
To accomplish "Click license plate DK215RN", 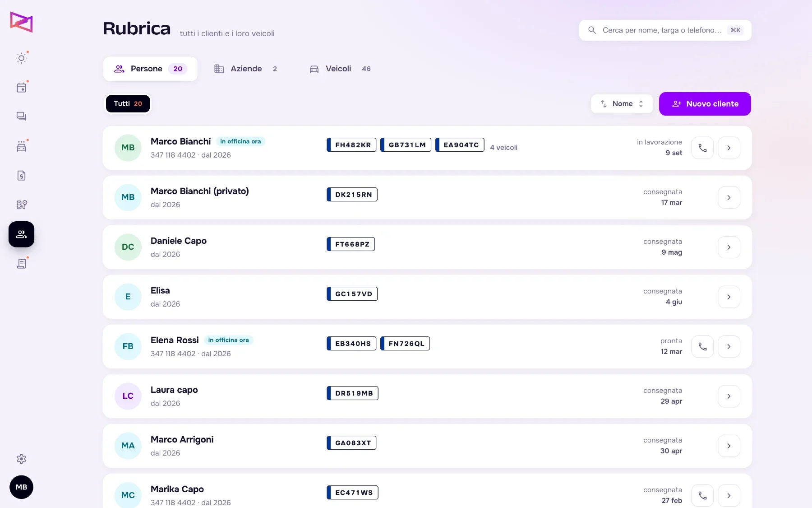I will click(x=352, y=195).
